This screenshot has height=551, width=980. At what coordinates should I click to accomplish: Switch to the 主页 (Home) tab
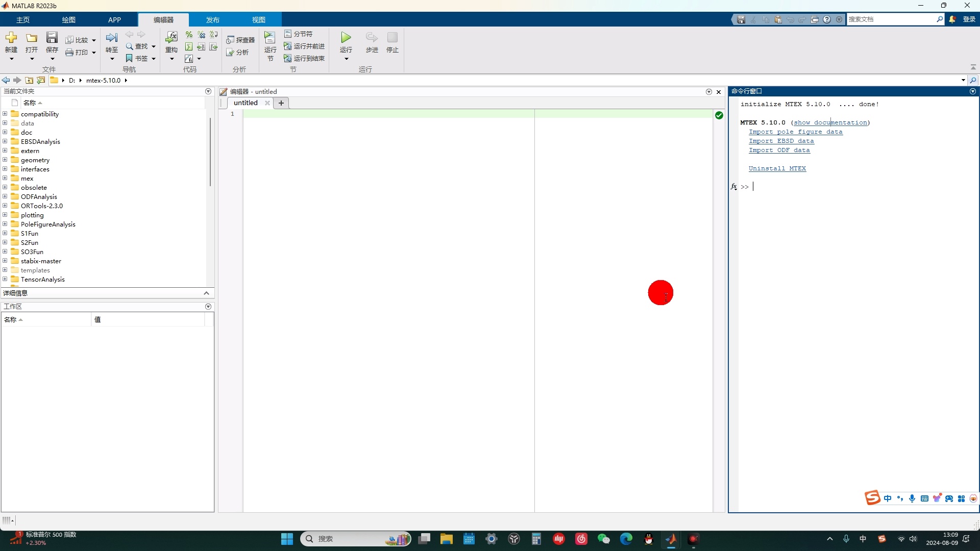23,20
